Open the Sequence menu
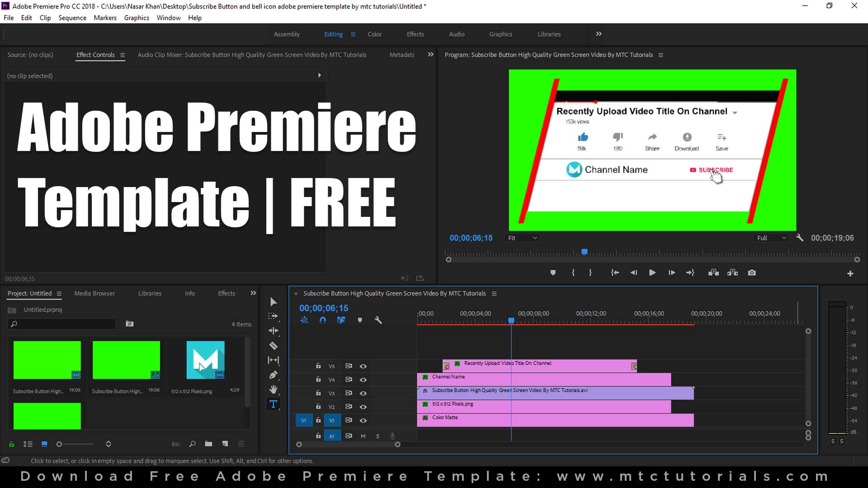 pyautogui.click(x=72, y=18)
